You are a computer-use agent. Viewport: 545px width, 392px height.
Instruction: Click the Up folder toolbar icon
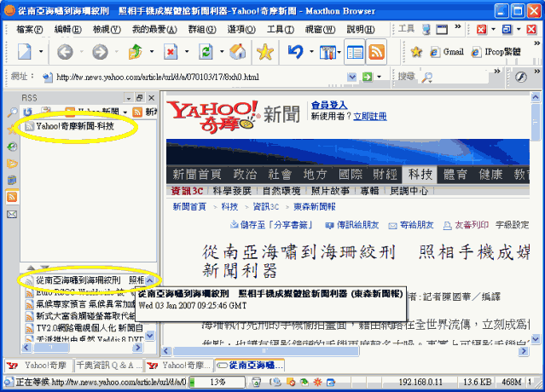pos(136,52)
